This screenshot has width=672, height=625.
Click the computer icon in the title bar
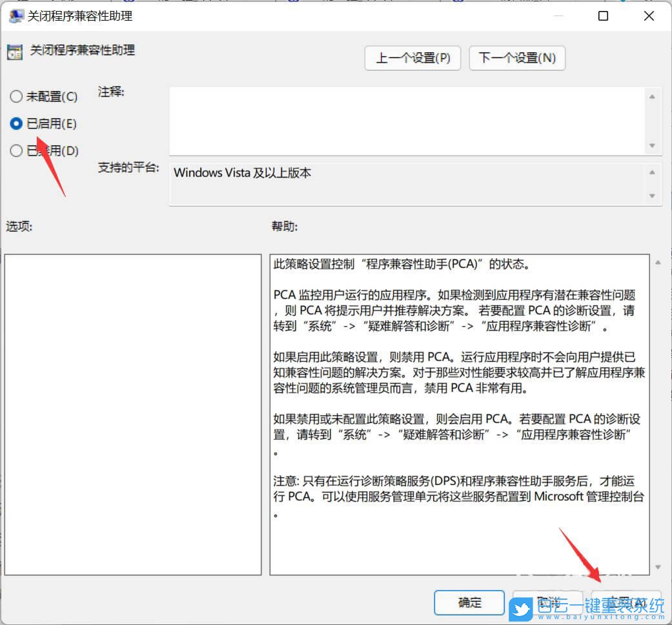tap(15, 15)
